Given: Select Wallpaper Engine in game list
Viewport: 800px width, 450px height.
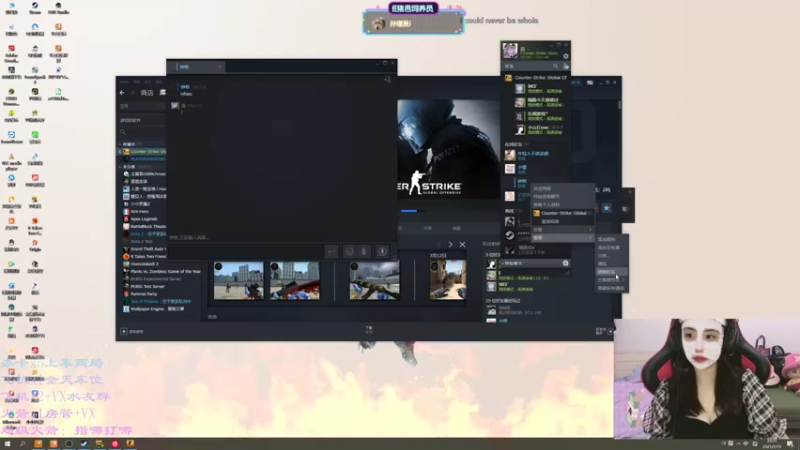Looking at the screenshot, I should pyautogui.click(x=154, y=309).
